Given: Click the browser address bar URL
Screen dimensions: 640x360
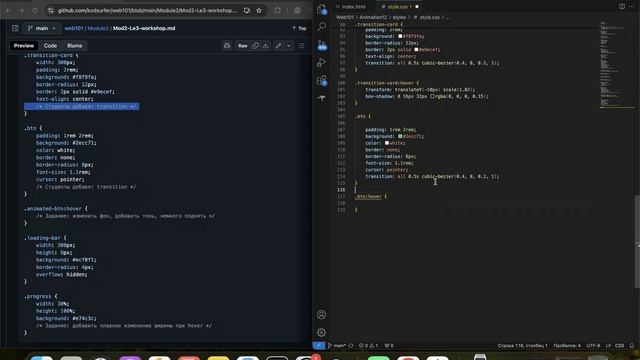Looking at the screenshot, I should pos(147,11).
